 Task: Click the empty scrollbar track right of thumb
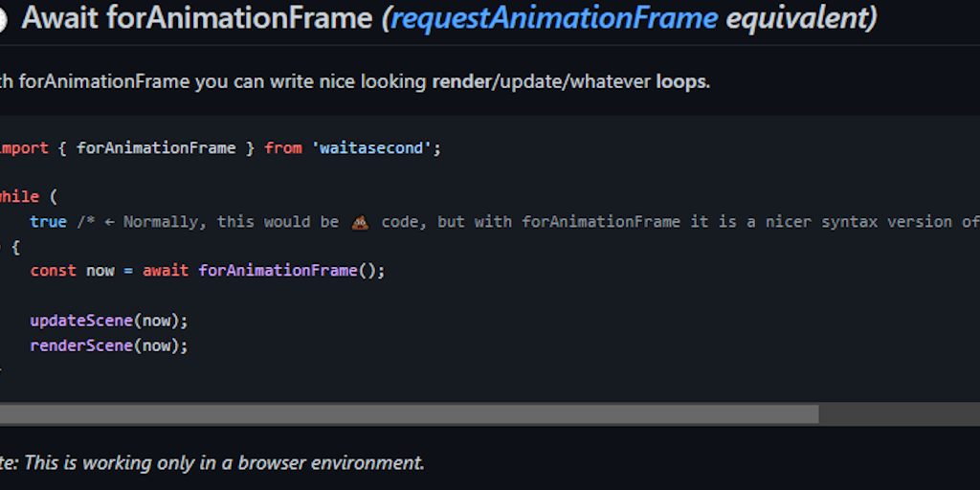(x=898, y=414)
